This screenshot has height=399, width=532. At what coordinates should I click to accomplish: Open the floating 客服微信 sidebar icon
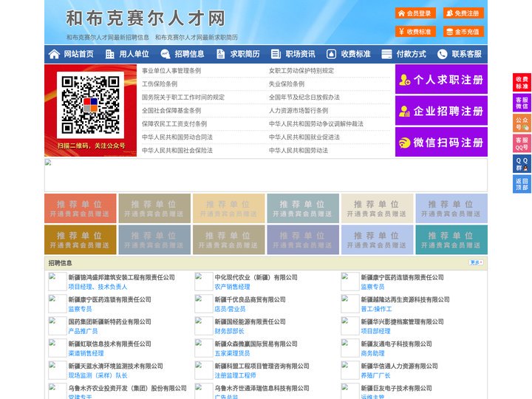(522, 103)
